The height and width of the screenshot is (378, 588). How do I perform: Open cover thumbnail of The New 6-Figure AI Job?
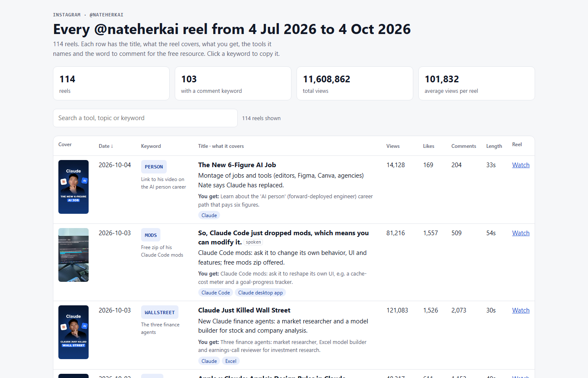[x=73, y=187]
